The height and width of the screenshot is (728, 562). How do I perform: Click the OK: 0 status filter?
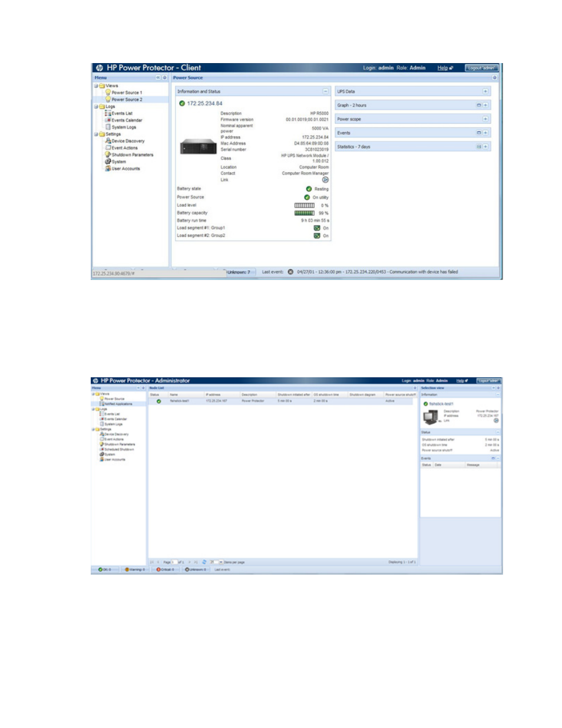point(105,570)
